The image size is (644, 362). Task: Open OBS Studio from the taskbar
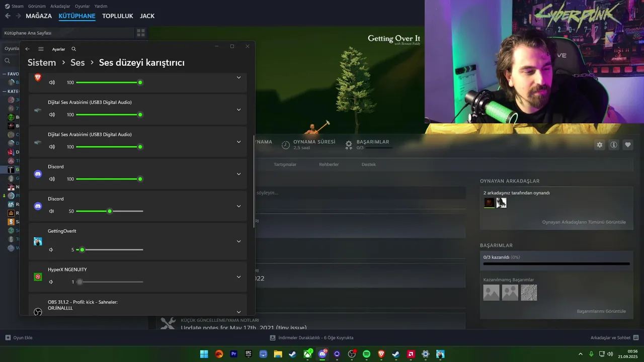click(352, 354)
